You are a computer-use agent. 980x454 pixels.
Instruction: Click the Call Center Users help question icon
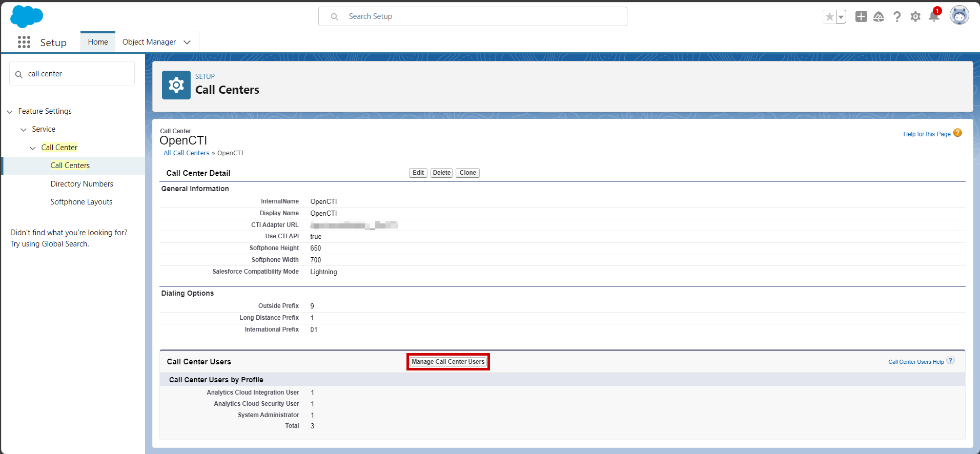pos(950,360)
